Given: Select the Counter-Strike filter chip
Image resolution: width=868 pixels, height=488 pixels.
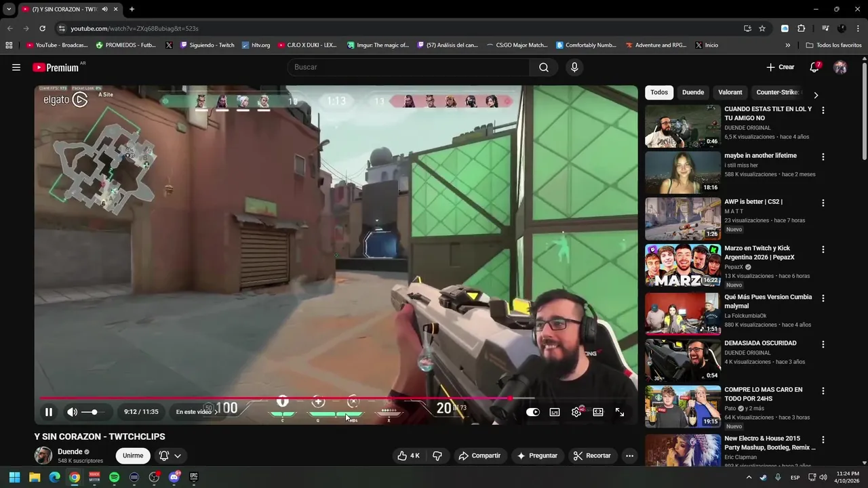Looking at the screenshot, I should 778,92.
